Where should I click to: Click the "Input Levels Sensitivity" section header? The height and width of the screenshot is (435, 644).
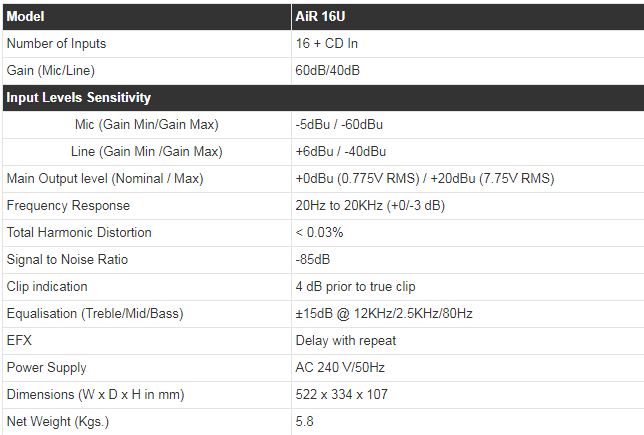coord(79,98)
